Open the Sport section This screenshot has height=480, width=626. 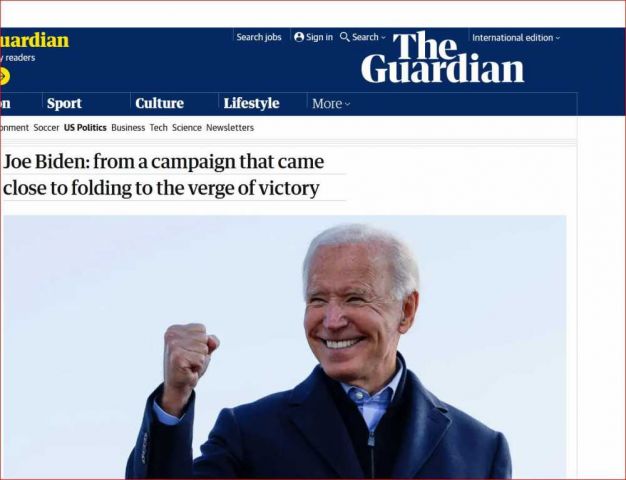pyautogui.click(x=64, y=103)
